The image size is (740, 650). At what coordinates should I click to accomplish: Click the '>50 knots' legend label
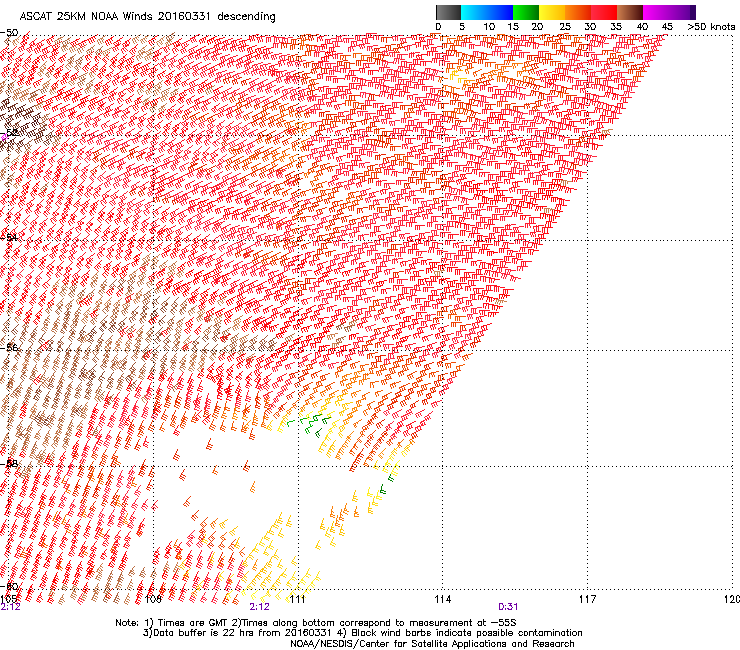click(711, 27)
